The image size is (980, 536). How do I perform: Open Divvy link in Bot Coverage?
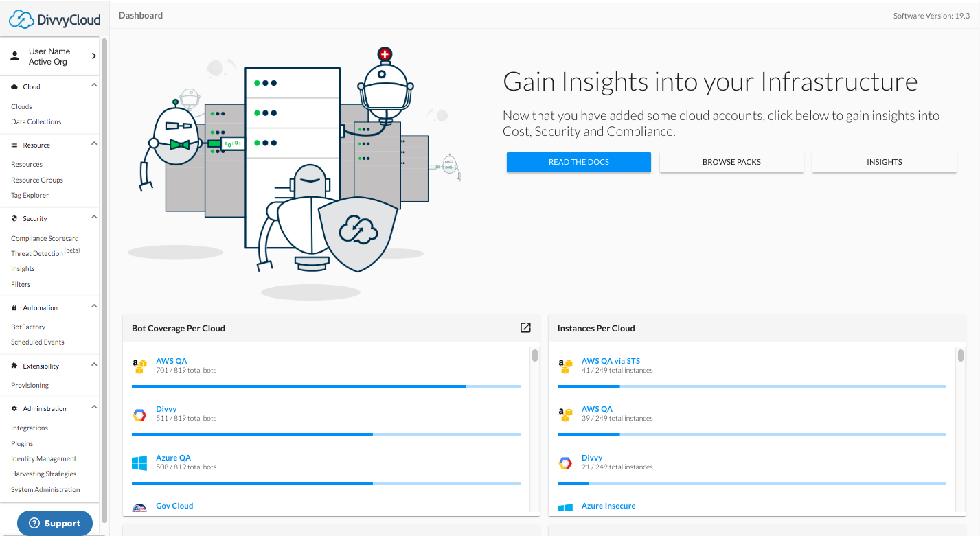point(166,410)
